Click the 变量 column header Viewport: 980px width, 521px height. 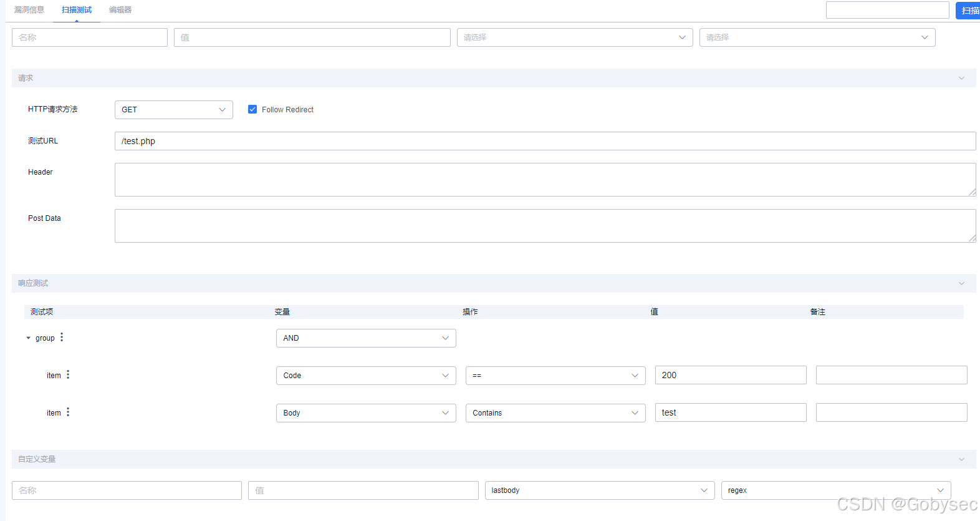pos(282,312)
